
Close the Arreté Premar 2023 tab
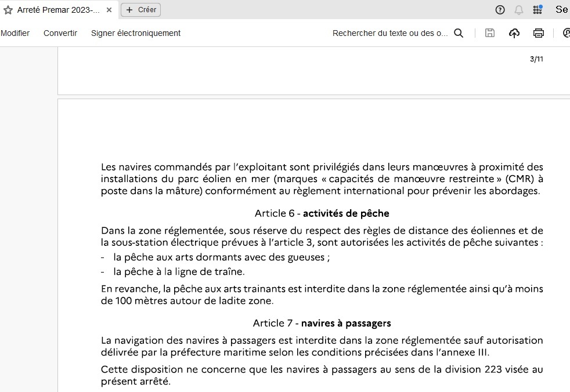[x=109, y=10]
